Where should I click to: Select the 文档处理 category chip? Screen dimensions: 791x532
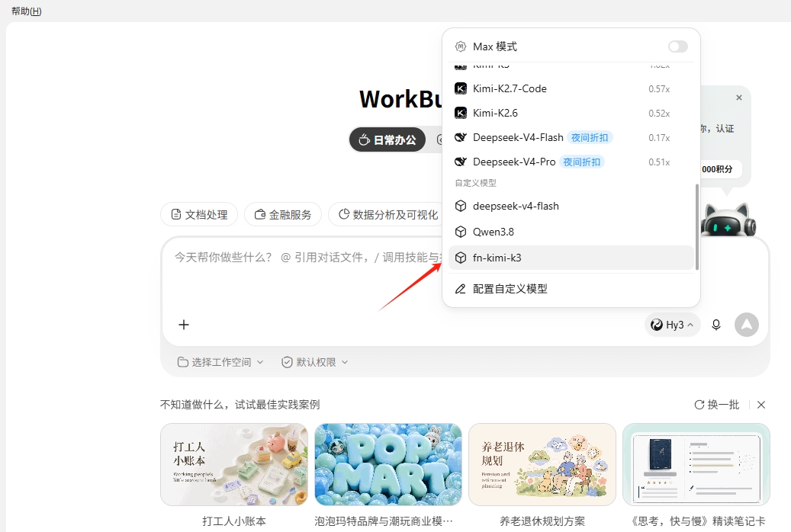tap(199, 214)
